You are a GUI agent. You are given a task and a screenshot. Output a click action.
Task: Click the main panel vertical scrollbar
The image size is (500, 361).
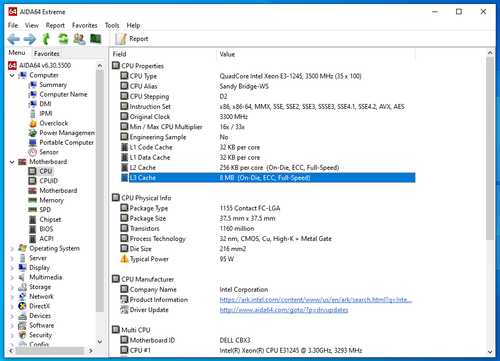[490, 148]
